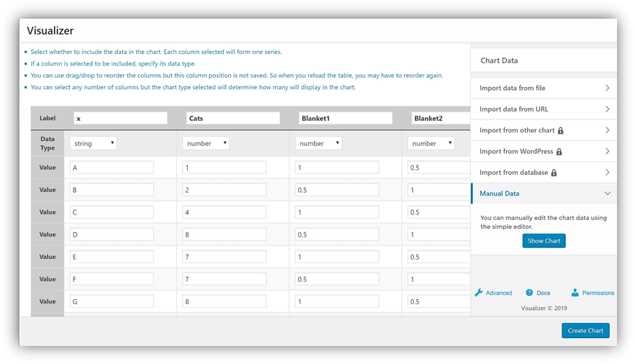The image size is (635, 364).
Task: Click lock icon on Import from database
Action: pos(554,173)
